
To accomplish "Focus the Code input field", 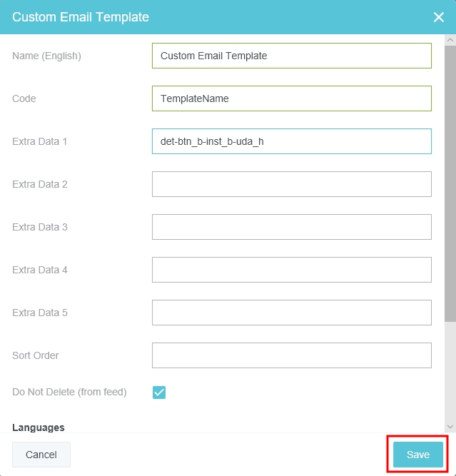I will [291, 98].
